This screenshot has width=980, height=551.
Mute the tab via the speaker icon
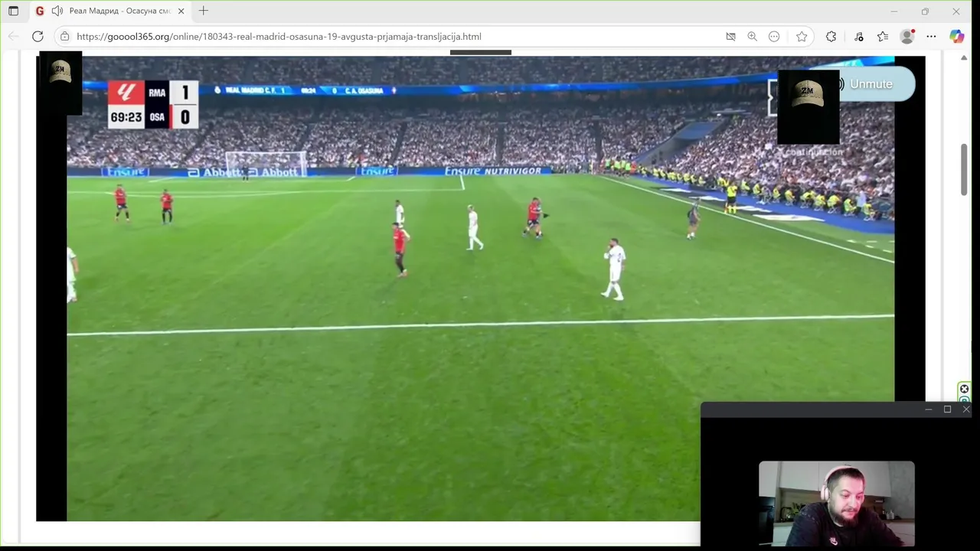pos(57,11)
